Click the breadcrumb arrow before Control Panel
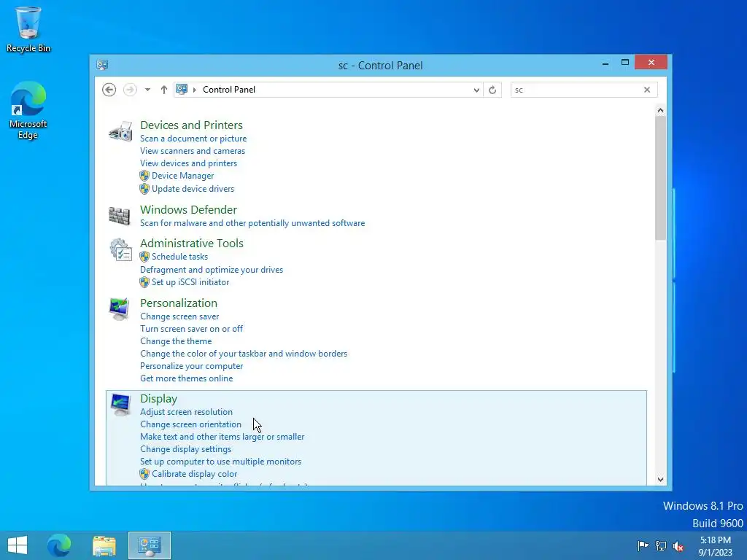 [194, 90]
